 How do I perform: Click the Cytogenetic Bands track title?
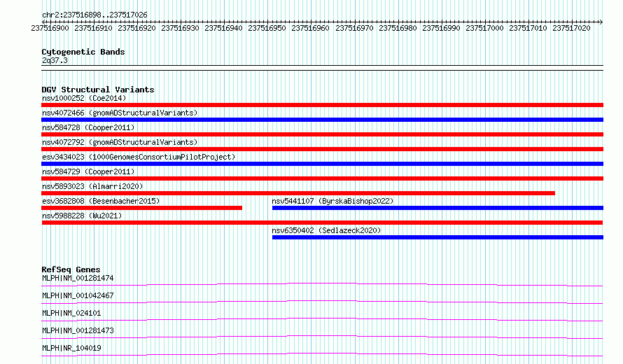[x=83, y=52]
